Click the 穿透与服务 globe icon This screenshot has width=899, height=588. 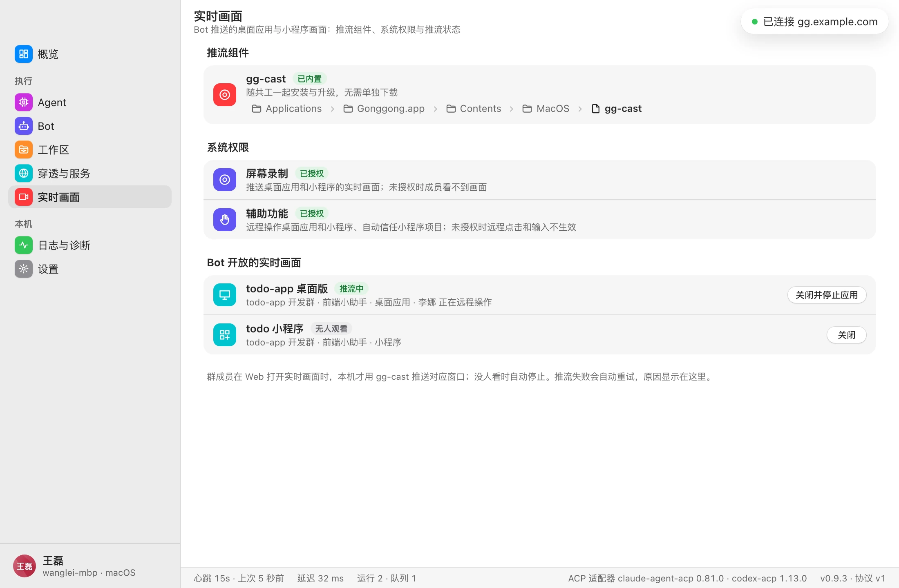(24, 173)
